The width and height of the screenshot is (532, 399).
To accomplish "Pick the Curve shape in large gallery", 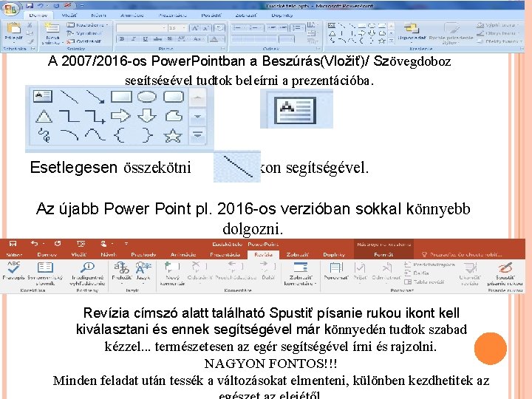I will (95, 134).
